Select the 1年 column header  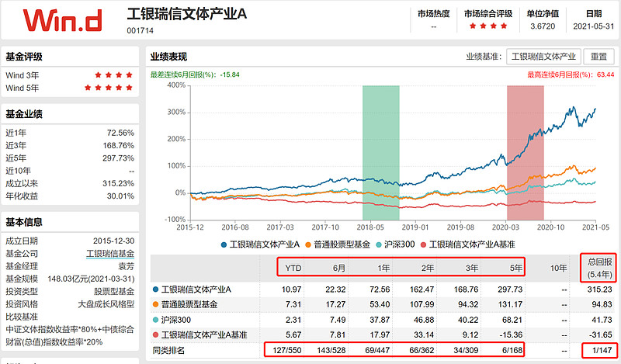[x=383, y=268]
